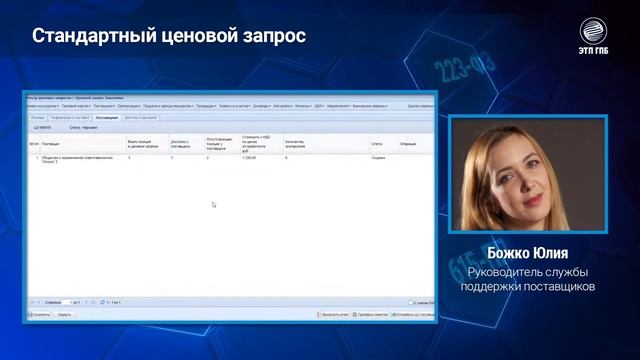Refresh the suppliers table via pager icon

(102, 302)
